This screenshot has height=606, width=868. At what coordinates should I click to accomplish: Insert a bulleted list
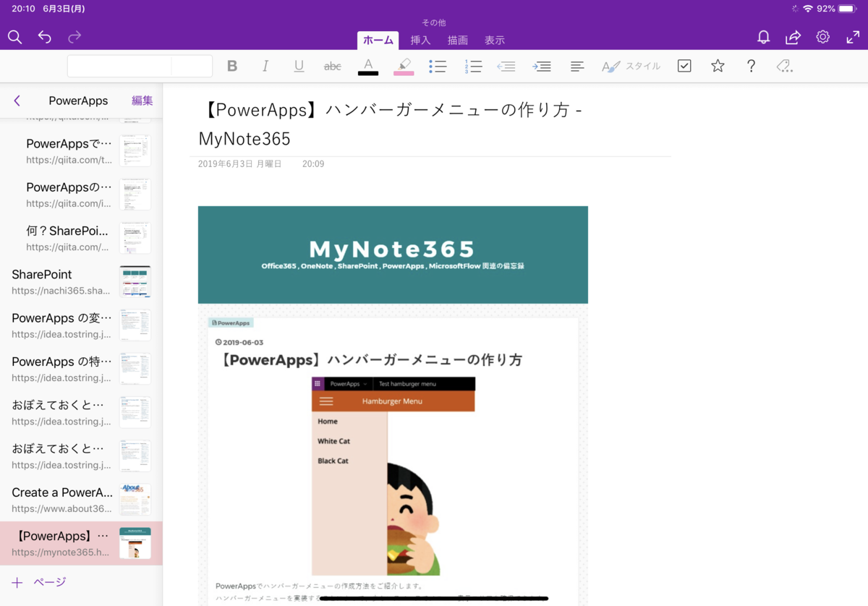(x=437, y=66)
